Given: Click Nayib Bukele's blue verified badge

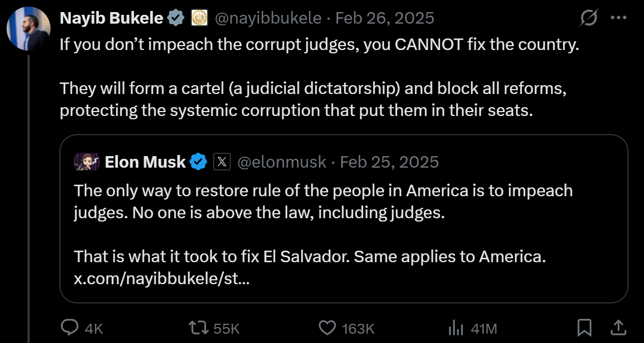Looking at the screenshot, I should [x=176, y=18].
